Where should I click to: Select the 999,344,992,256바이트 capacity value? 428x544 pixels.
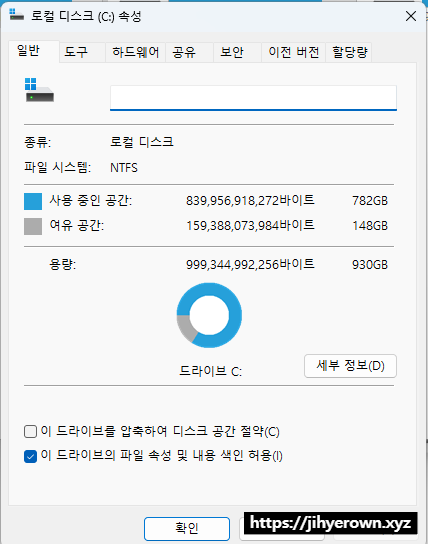click(250, 264)
